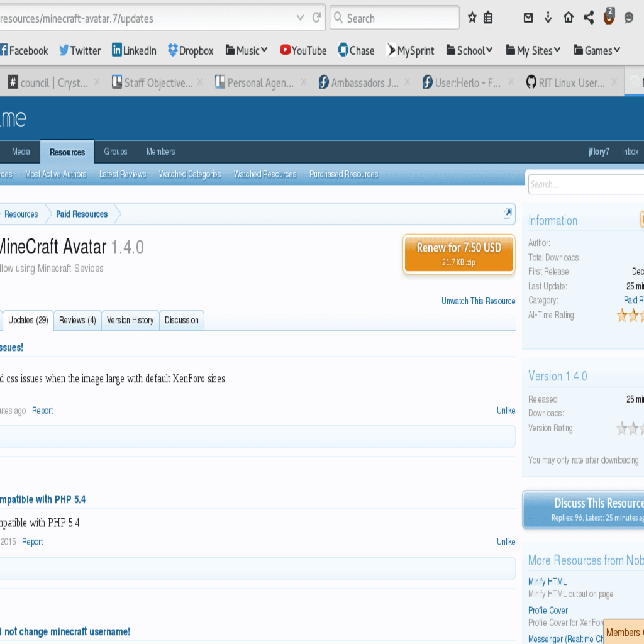This screenshot has width=644, height=644.
Task: Open the Media navigation tab
Action: pos(21,152)
